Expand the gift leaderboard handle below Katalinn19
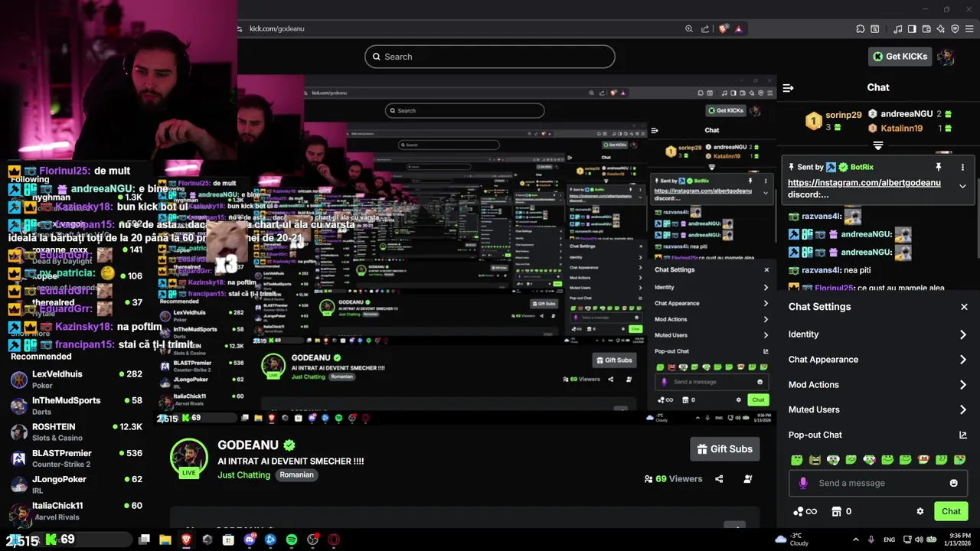This screenshot has width=980, height=551. point(878,145)
